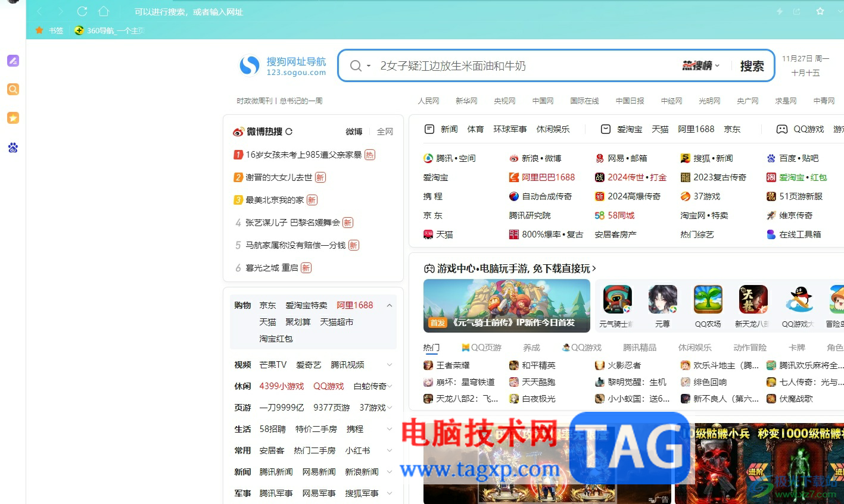Open 元气骑士前传 banner image
Screen dimensions: 844x504
506,305
